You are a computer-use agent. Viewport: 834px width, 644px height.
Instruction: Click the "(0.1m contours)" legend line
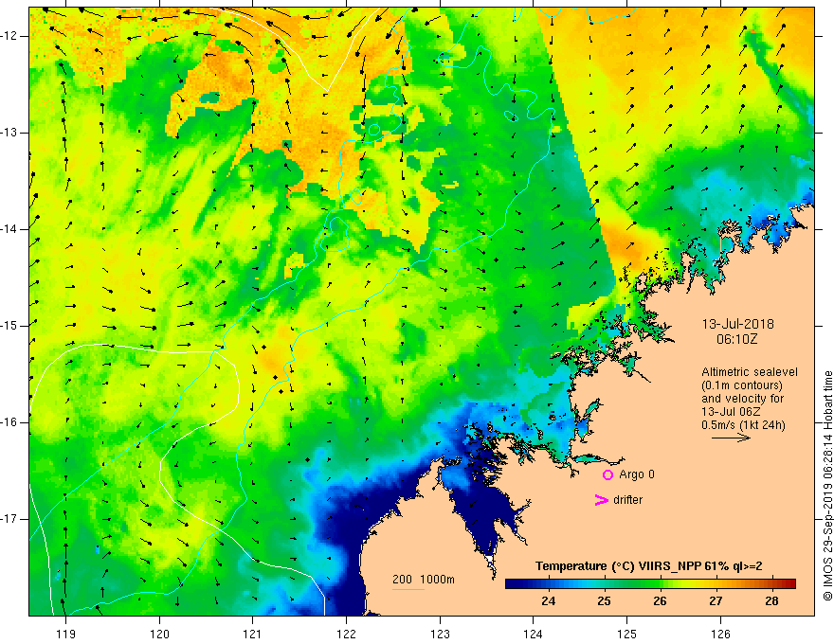pos(741,385)
